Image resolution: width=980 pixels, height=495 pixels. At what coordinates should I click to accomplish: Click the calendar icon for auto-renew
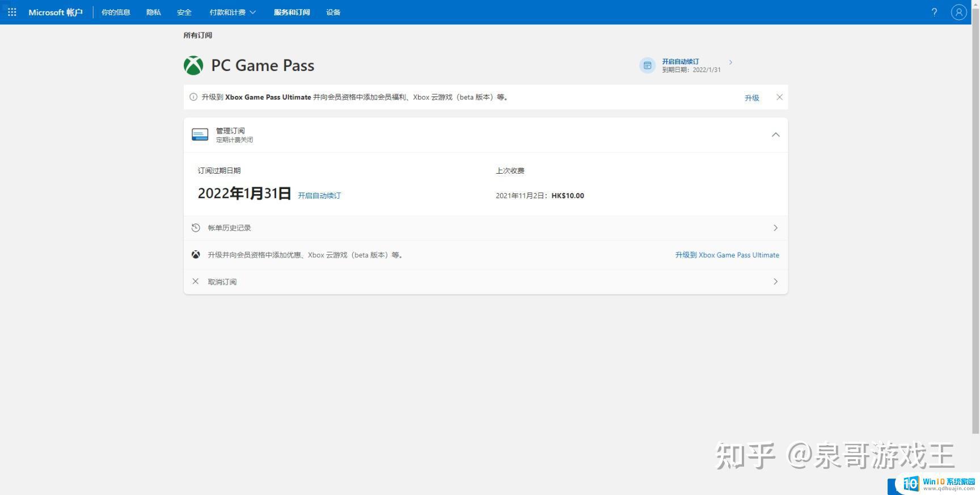tap(647, 65)
